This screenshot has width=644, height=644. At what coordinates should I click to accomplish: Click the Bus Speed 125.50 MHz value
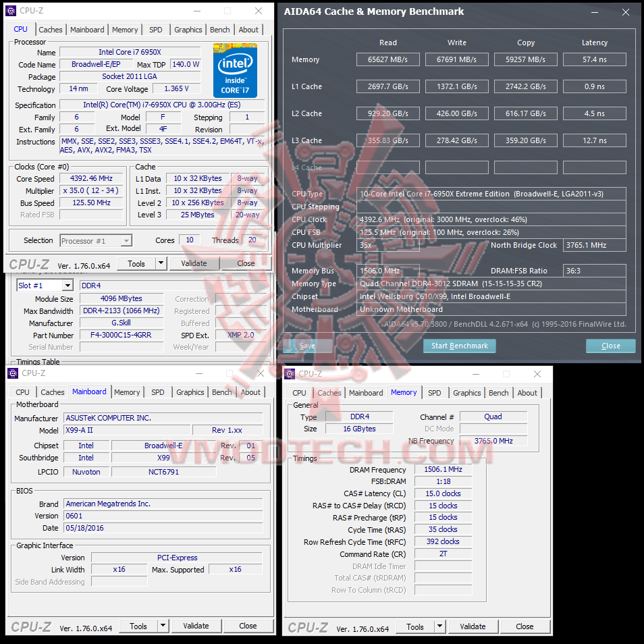[91, 203]
